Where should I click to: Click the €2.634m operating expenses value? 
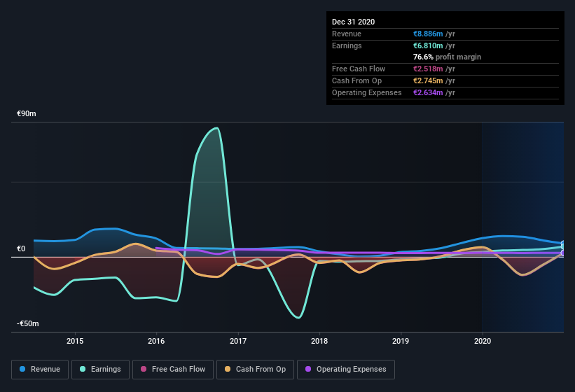click(x=428, y=92)
